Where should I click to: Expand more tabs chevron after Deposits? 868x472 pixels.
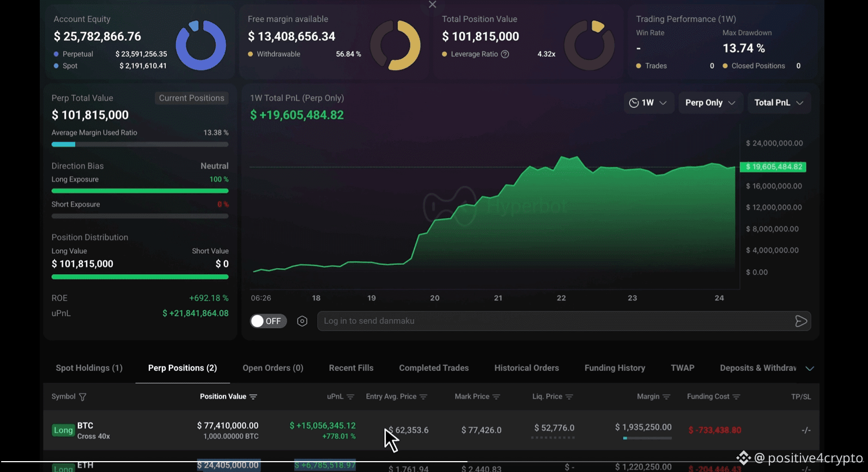[x=810, y=369]
